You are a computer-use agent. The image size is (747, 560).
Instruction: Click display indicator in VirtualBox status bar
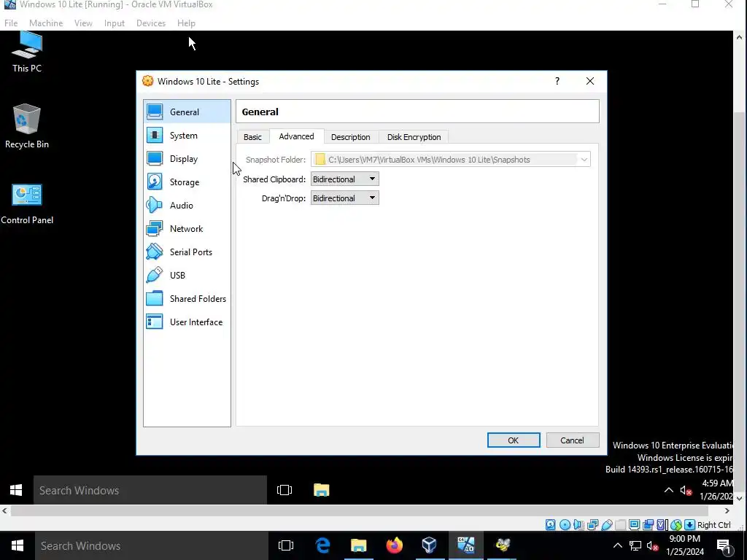tap(634, 525)
